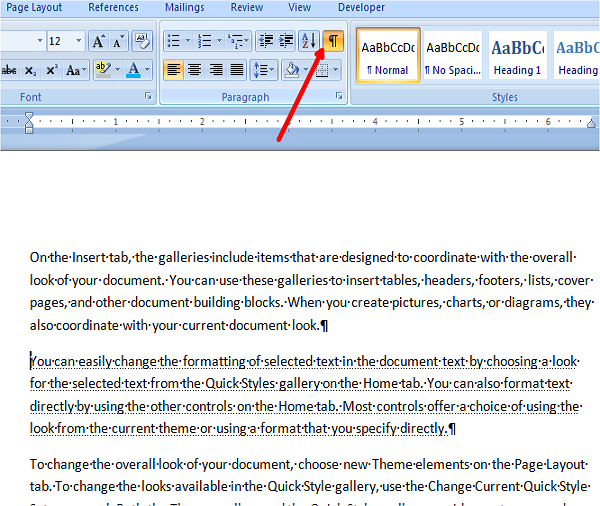Click the Sort A-Z icon

(309, 41)
